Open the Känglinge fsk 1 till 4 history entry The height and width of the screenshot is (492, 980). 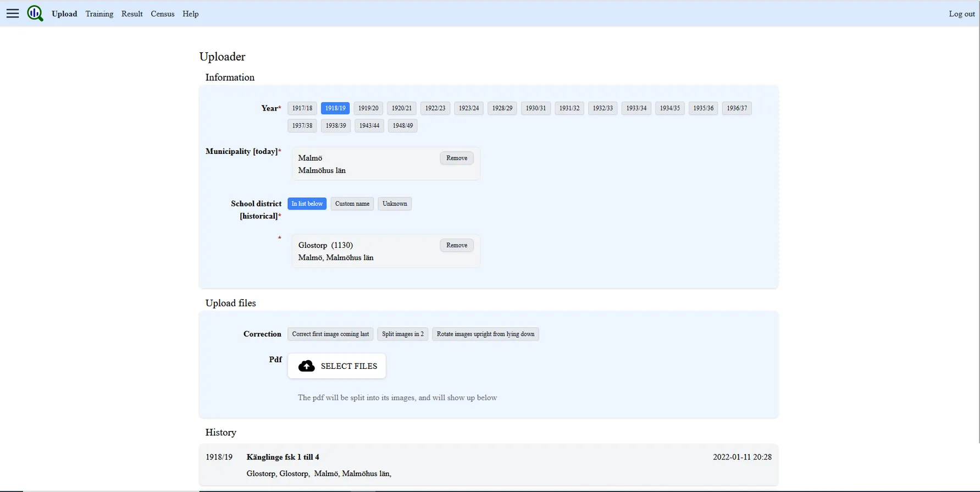pos(283,457)
